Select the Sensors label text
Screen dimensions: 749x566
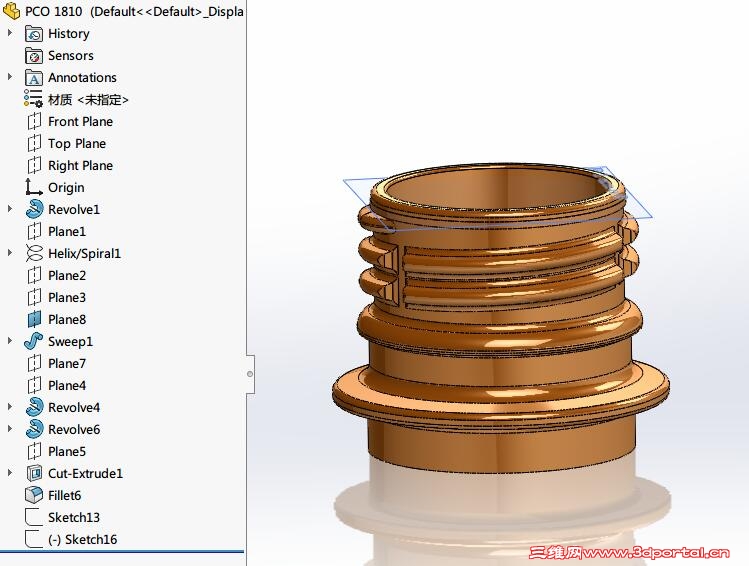(x=71, y=56)
